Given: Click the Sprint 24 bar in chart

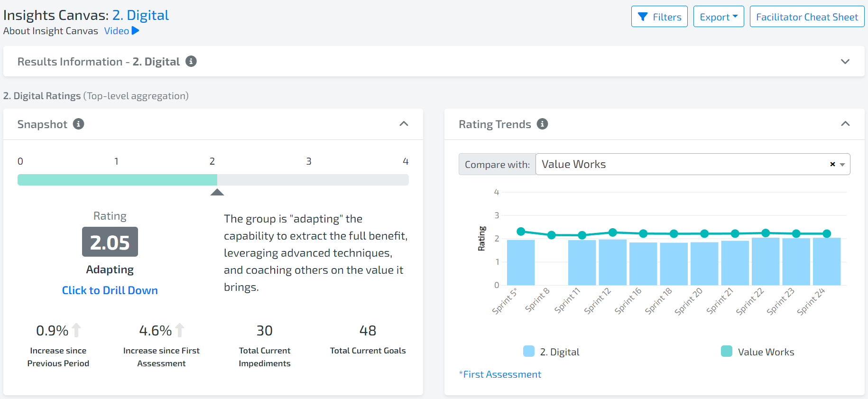Looking at the screenshot, I should tap(827, 261).
